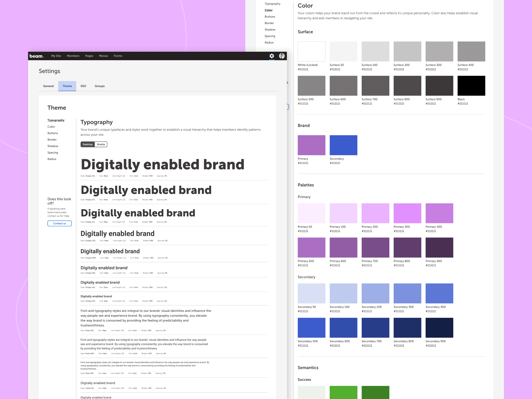
Task: Open the Forms menu item
Action: 118,56
